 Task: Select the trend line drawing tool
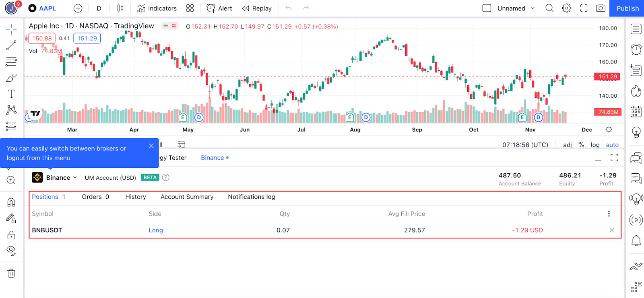tap(11, 45)
